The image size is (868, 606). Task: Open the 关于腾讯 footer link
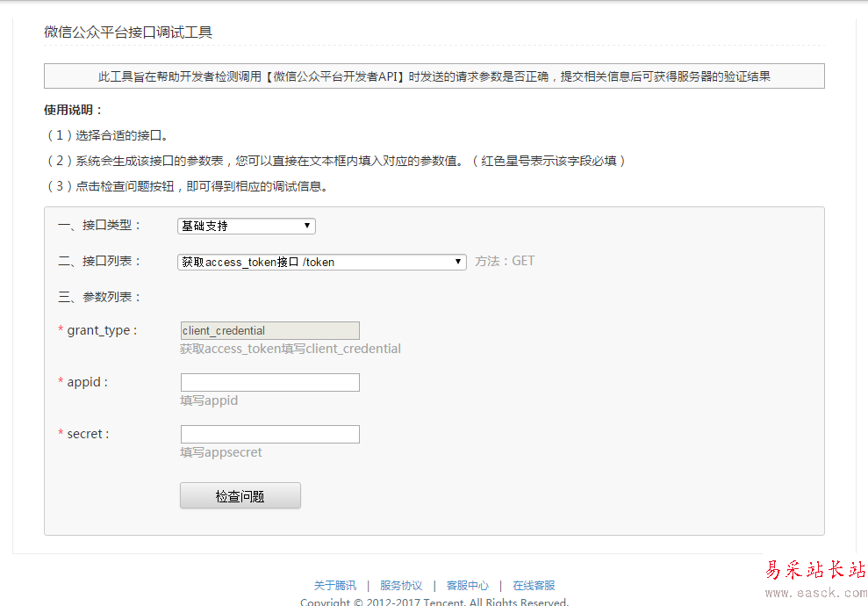(x=335, y=586)
